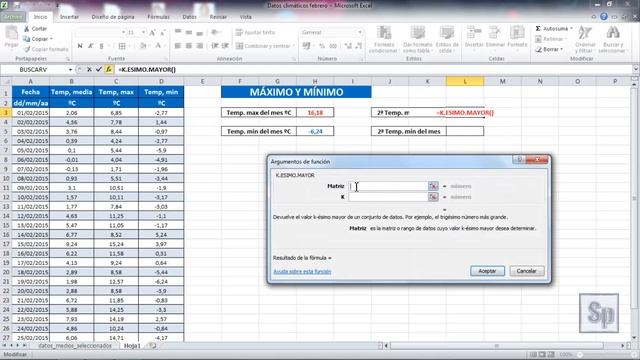Click the insert function fx icon

109,69
